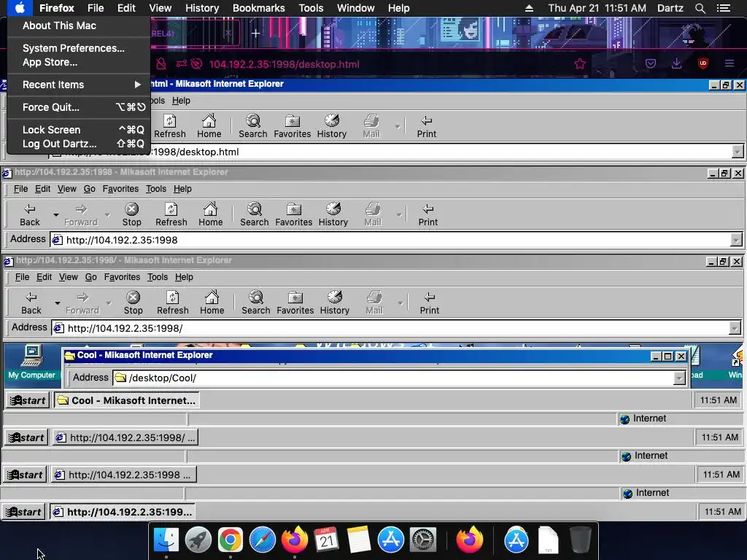Click Home icon in 104.192.2.35:1998 window

(211, 215)
